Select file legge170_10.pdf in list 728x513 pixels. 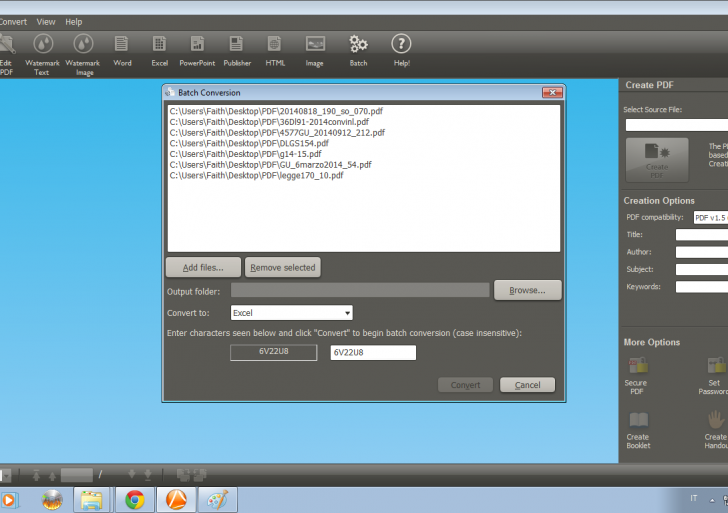[x=256, y=175]
